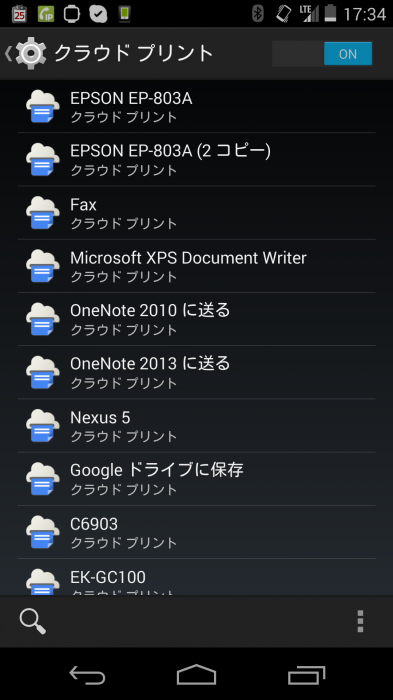Tap cloud printer icon beside Fax

[x=42, y=212]
